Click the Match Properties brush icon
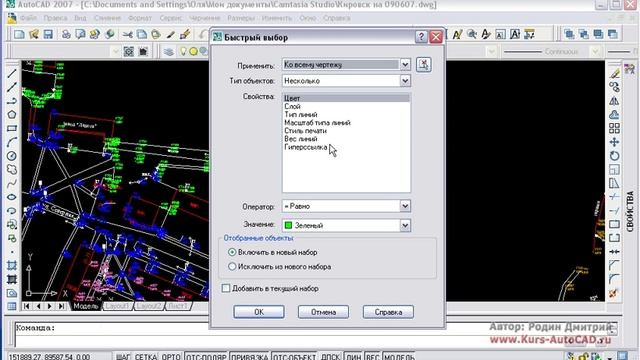This screenshot has width=640, height=360. (x=185, y=34)
